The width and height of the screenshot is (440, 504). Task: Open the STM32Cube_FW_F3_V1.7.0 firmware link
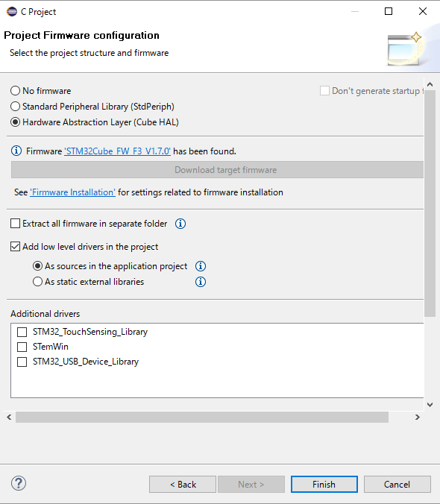tap(117, 151)
